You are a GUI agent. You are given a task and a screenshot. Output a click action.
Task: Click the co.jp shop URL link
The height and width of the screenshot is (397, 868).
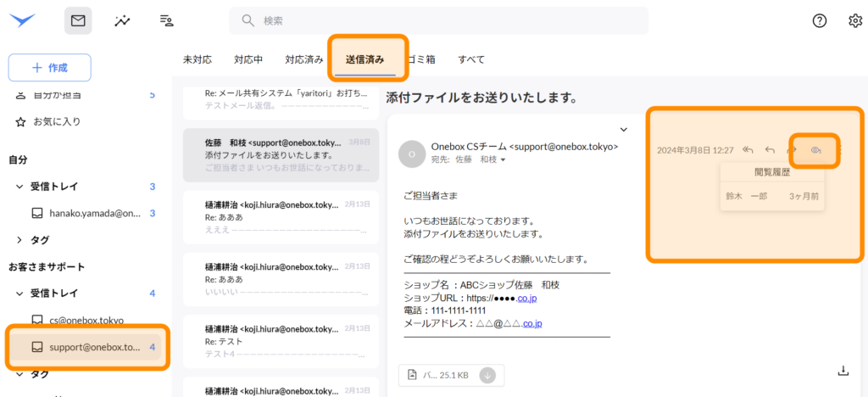527,298
